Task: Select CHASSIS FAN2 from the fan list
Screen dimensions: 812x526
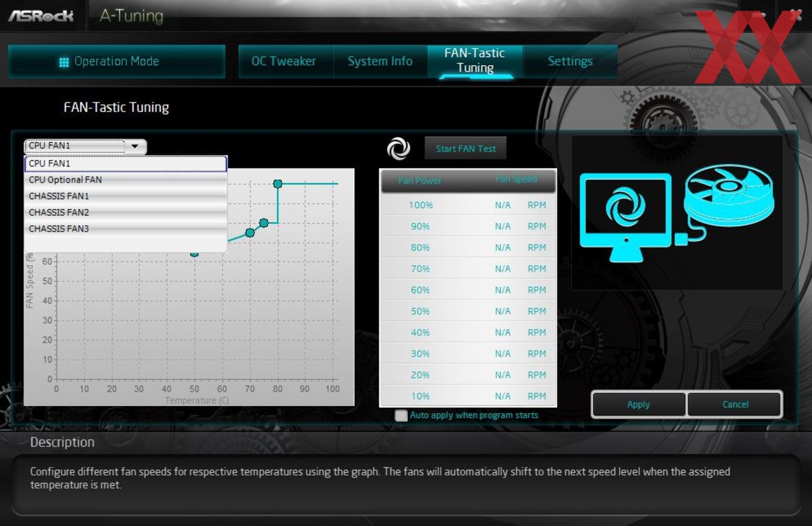Action: point(125,213)
